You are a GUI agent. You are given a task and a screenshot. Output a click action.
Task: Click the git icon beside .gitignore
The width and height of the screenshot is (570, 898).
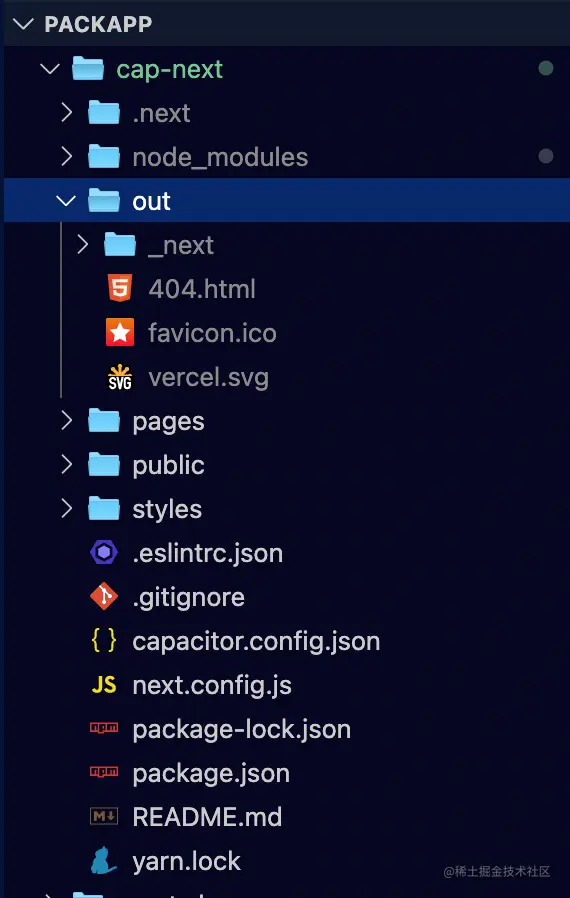pyautogui.click(x=104, y=597)
